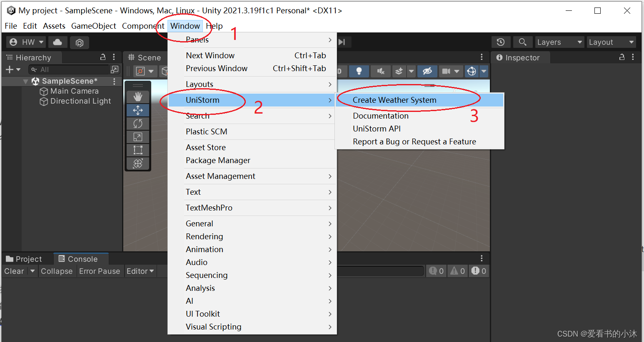Select the Hand view tool
This screenshot has width=644, height=342.
click(x=138, y=97)
